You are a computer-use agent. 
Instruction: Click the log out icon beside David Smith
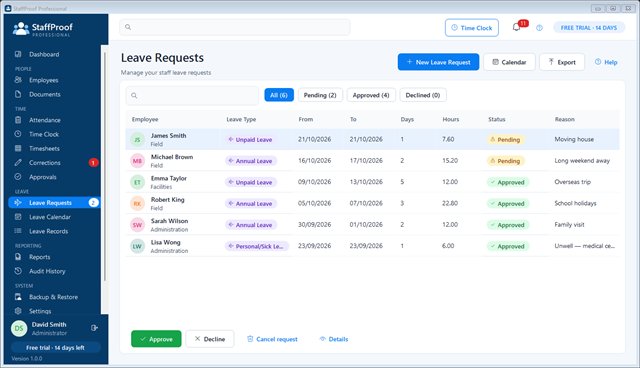click(x=94, y=328)
